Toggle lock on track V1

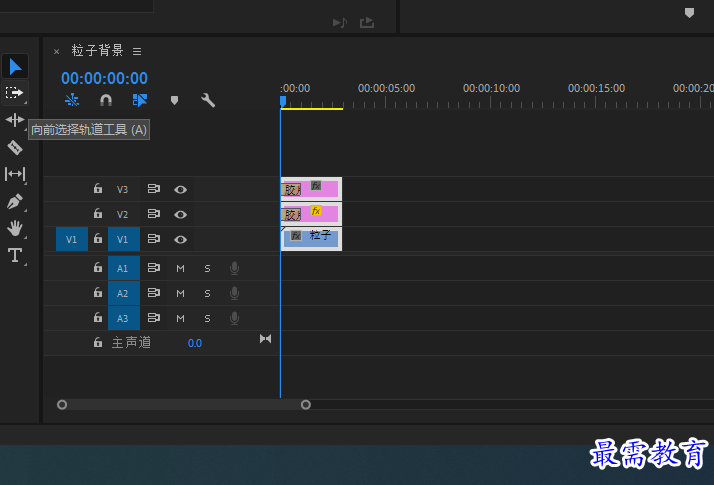[x=97, y=239]
